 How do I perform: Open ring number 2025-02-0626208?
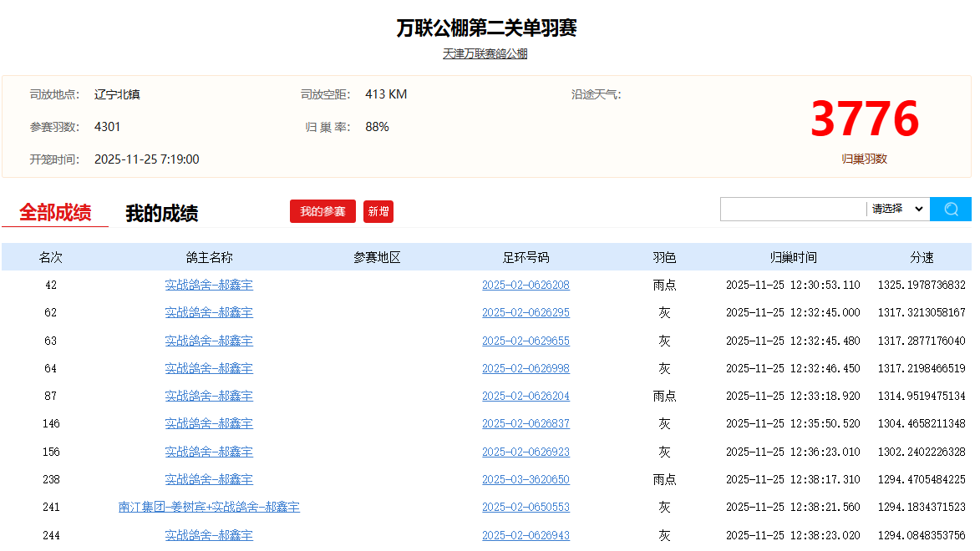click(x=526, y=285)
